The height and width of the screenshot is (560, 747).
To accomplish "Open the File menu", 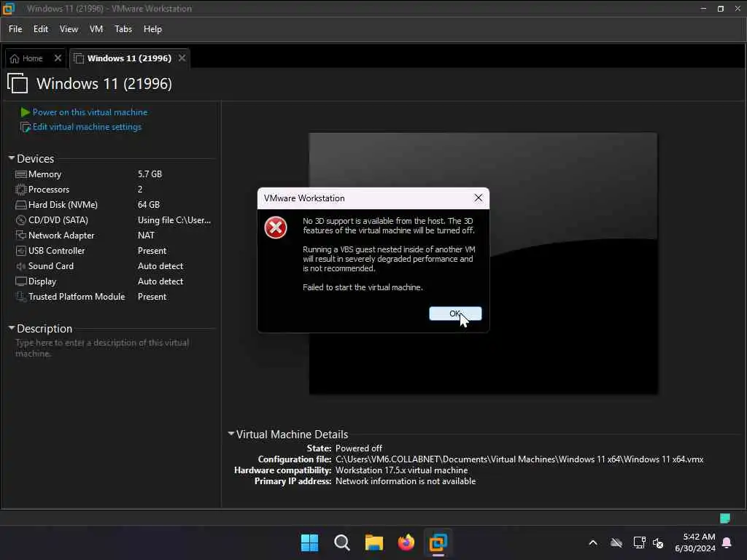I will (15, 29).
